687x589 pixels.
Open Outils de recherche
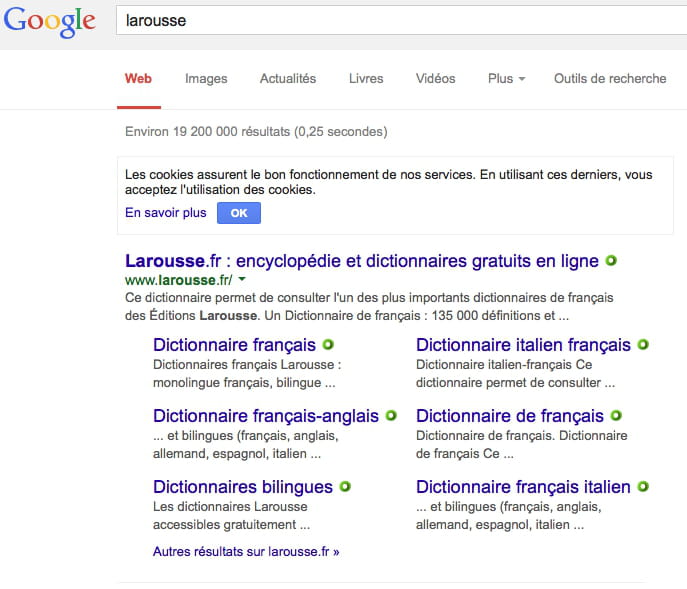610,78
